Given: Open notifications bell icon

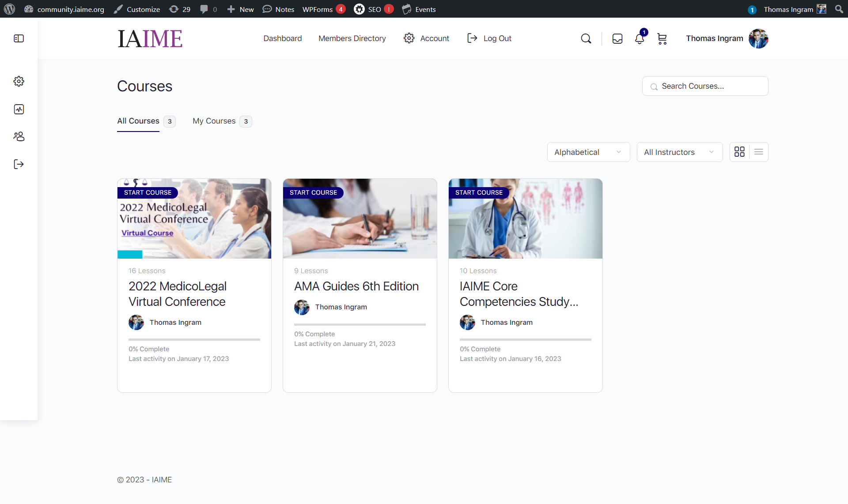Looking at the screenshot, I should [x=640, y=39].
